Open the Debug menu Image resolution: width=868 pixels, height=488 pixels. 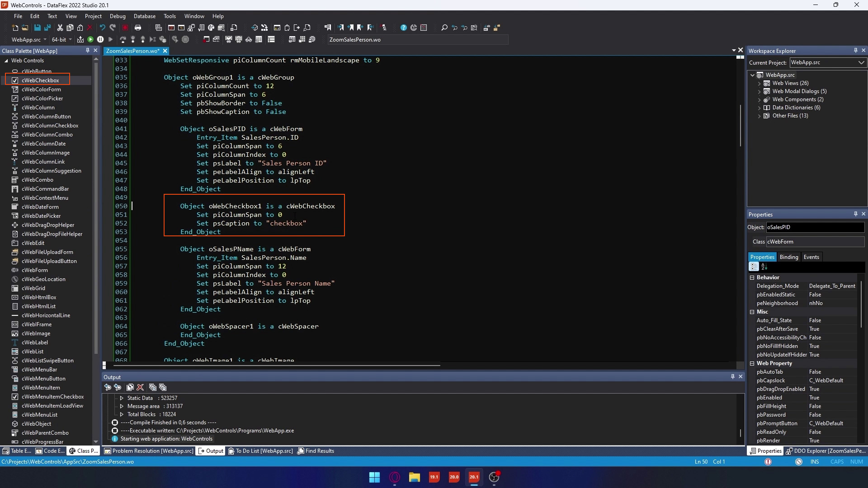[x=118, y=16]
